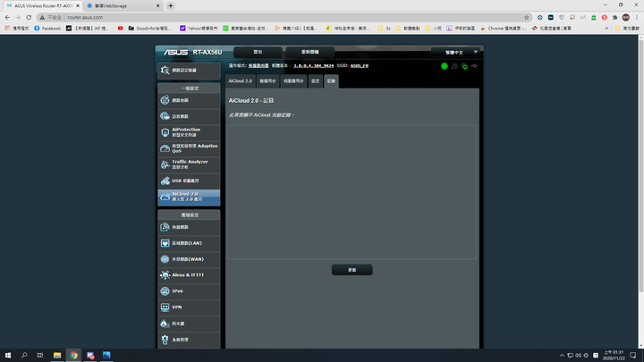
Task: Open a new browser tab
Action: tap(171, 5)
